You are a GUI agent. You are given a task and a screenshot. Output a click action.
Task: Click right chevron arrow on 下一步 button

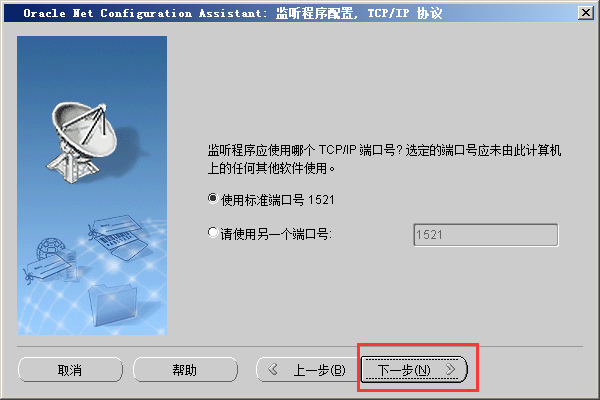tap(451, 369)
